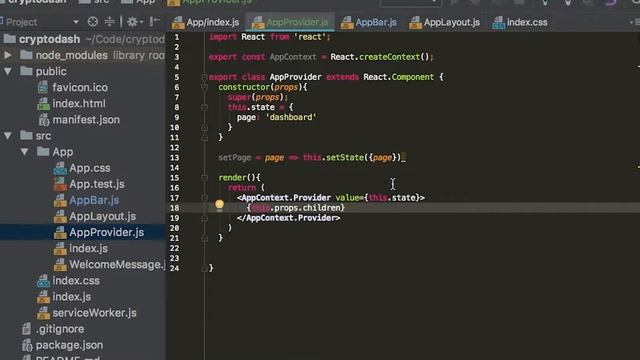Select favicon.ico in the project tree

click(80, 87)
